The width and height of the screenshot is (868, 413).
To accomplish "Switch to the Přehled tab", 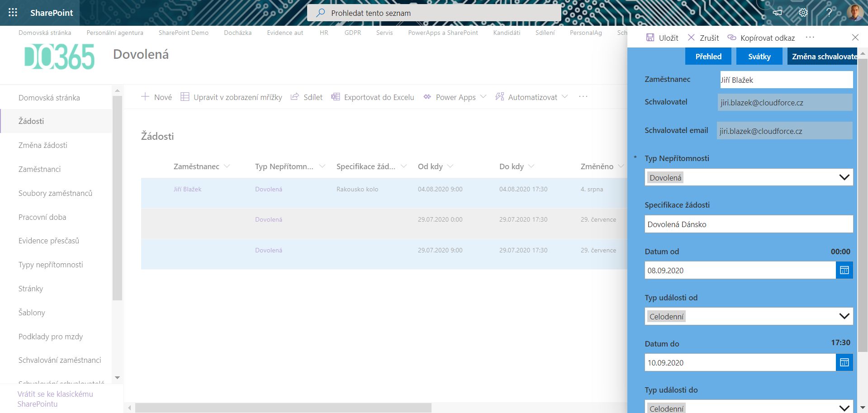I will 708,57.
